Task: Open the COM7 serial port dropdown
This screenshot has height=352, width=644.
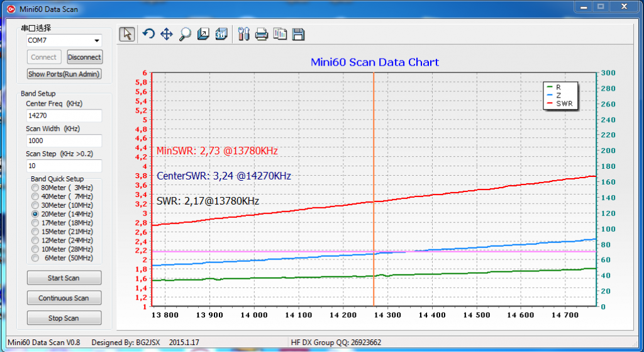Action: pyautogui.click(x=97, y=41)
